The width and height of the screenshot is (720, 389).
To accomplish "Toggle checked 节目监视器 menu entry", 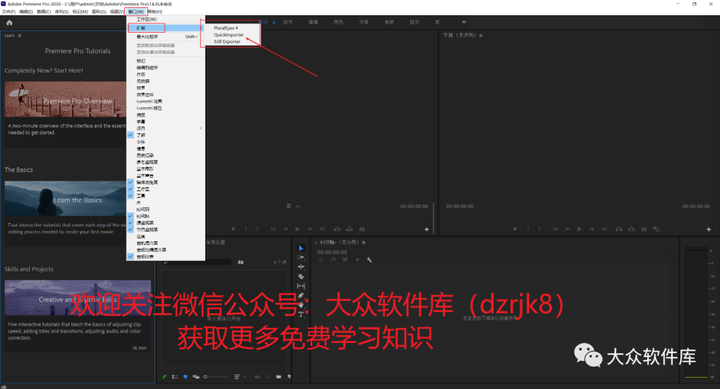I will 166,229.
